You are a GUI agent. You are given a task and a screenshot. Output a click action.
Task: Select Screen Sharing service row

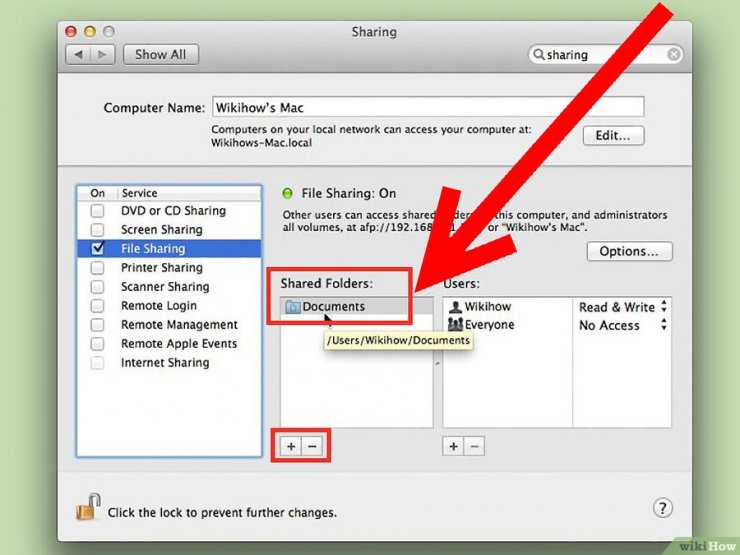point(169,230)
